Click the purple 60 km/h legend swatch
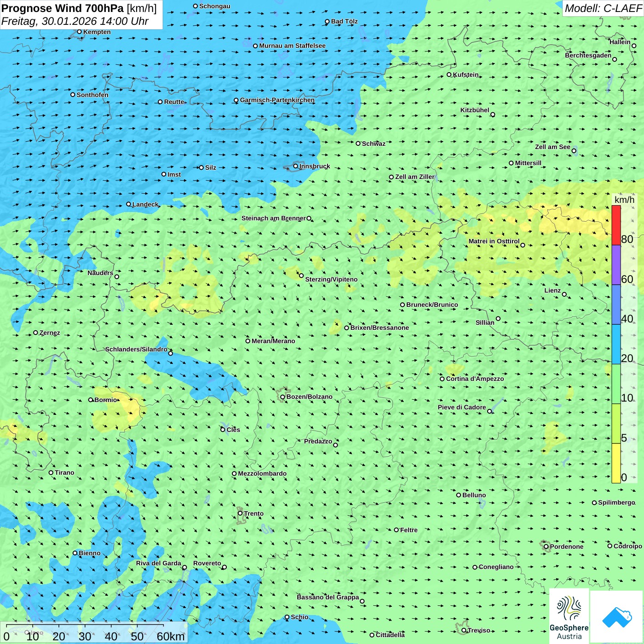644x644 pixels. click(616, 265)
